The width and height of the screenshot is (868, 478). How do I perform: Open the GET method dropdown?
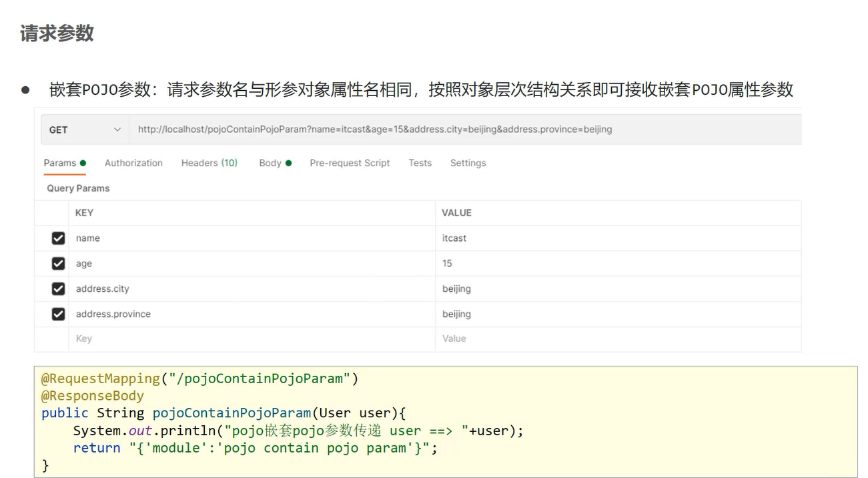coord(85,130)
